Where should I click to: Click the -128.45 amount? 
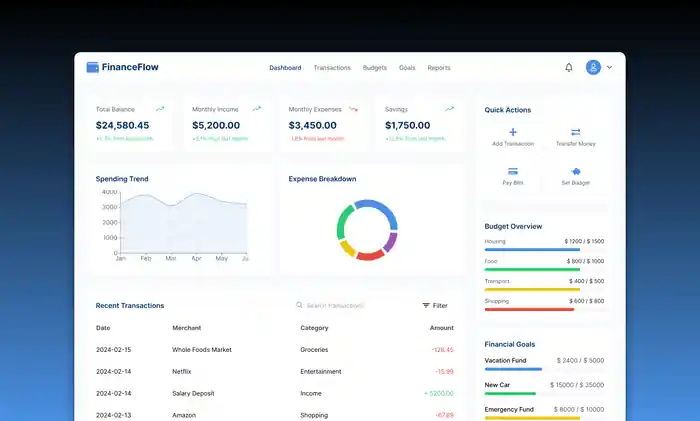click(x=442, y=350)
